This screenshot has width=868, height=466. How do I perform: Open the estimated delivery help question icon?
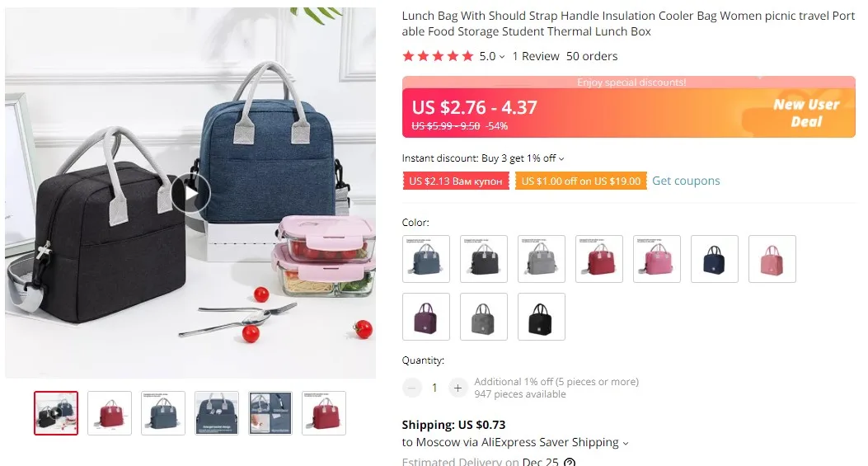(569, 462)
